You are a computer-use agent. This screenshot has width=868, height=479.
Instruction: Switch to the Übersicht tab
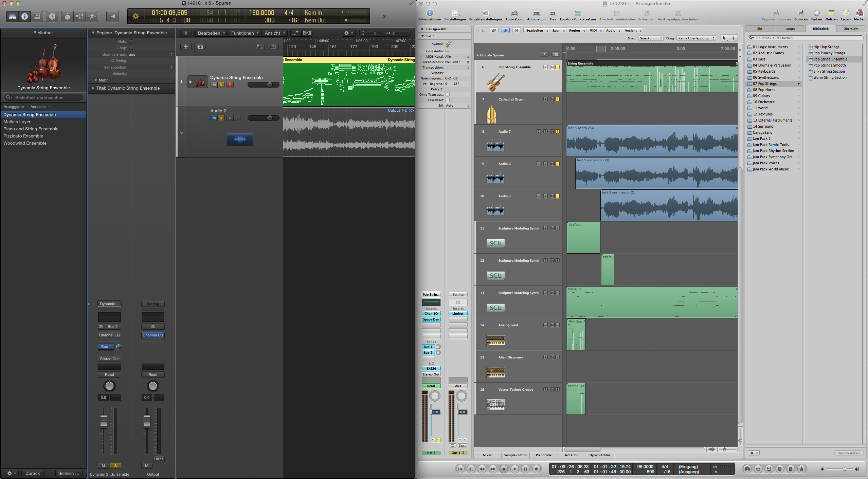pos(851,29)
